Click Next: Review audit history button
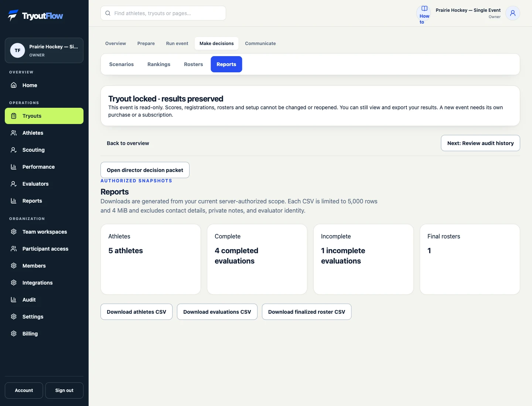This screenshot has width=532, height=406. (x=480, y=143)
